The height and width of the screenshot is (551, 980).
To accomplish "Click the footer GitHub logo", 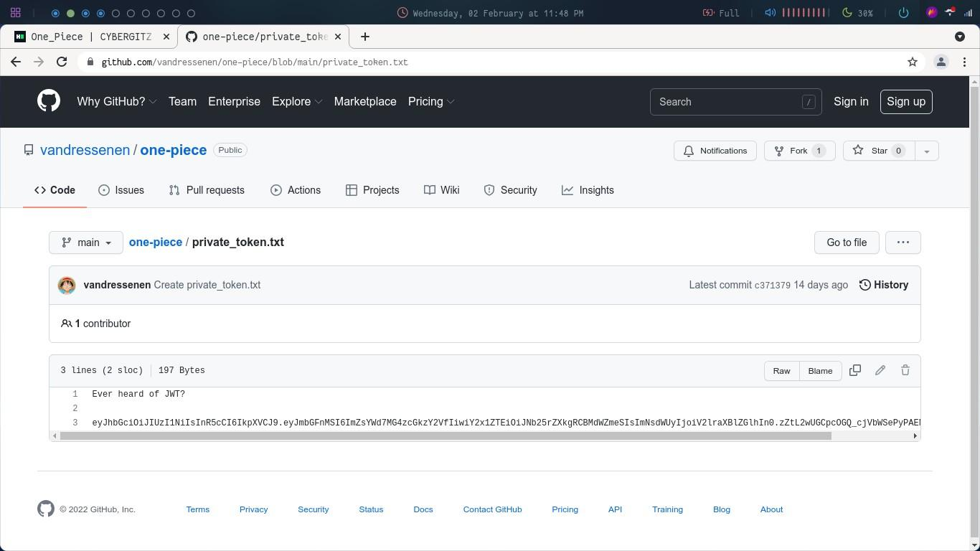I will [46, 509].
